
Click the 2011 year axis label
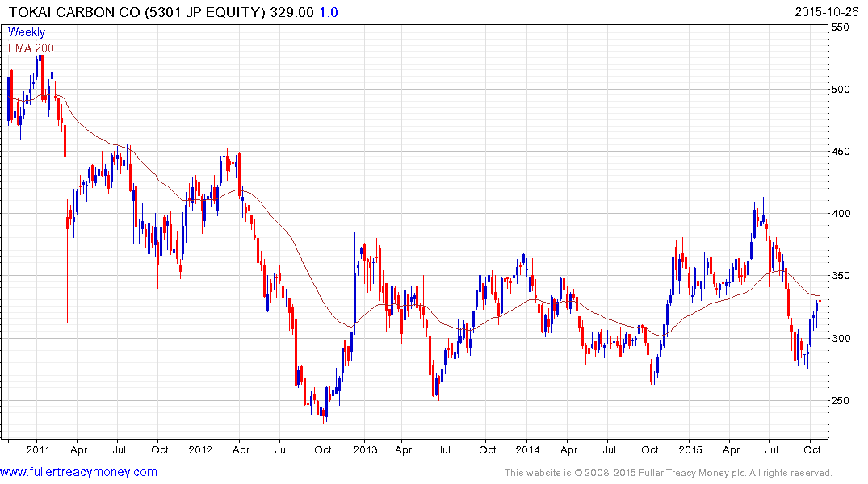38,449
